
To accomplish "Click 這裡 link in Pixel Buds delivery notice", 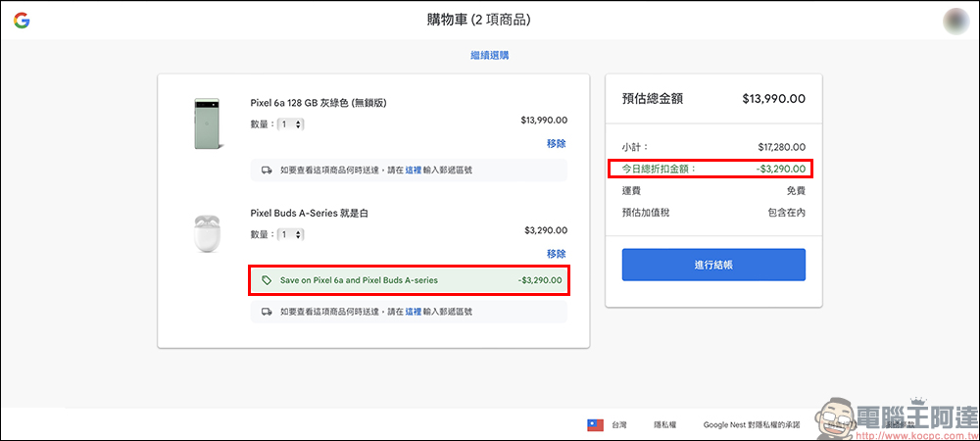I will point(413,312).
